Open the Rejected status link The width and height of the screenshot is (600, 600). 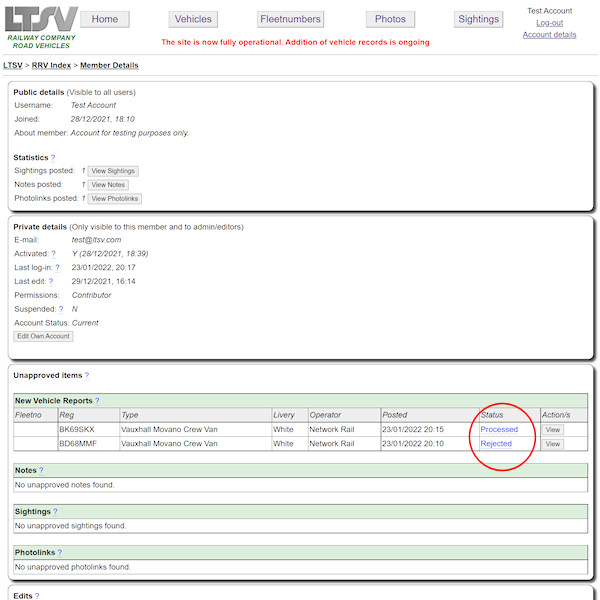(x=496, y=443)
